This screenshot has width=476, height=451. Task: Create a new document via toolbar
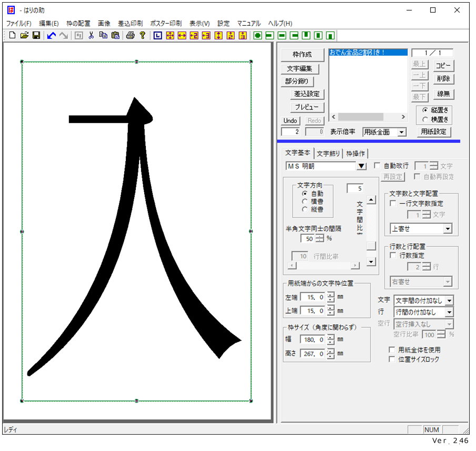[x=12, y=35]
